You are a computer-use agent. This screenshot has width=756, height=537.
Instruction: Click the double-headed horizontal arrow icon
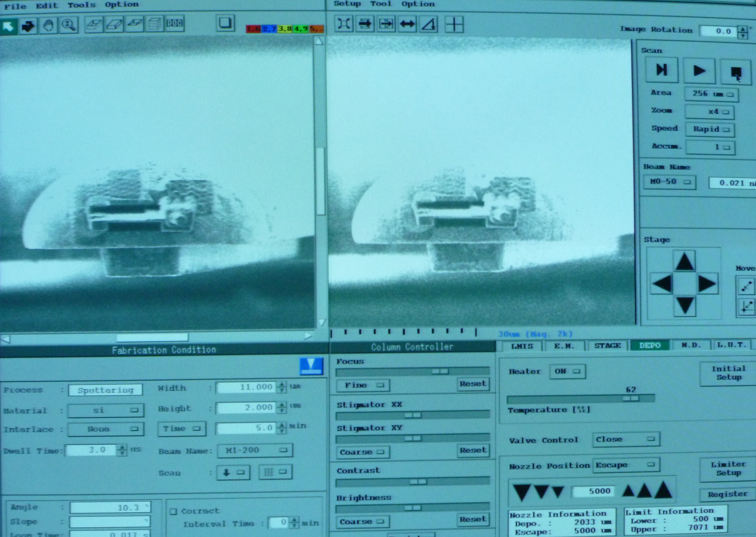[x=407, y=24]
